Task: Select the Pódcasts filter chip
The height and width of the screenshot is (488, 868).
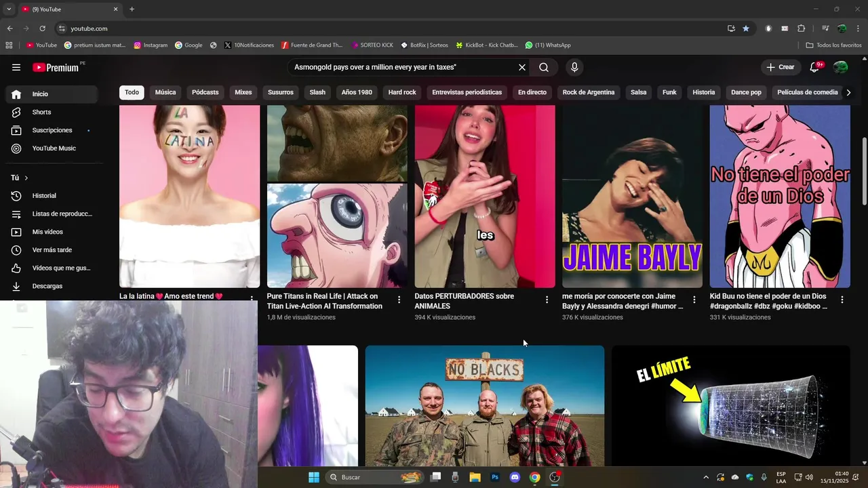Action: 205,92
